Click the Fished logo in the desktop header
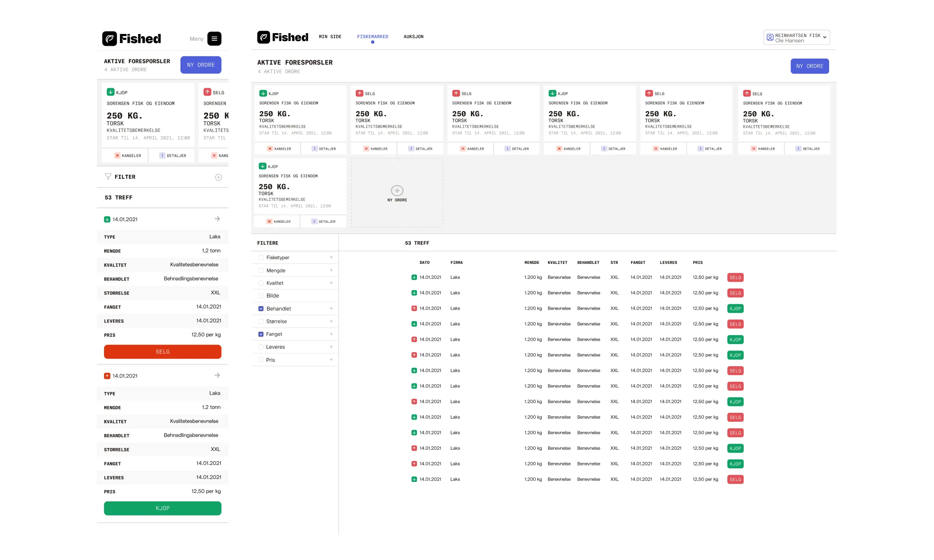 click(x=283, y=37)
